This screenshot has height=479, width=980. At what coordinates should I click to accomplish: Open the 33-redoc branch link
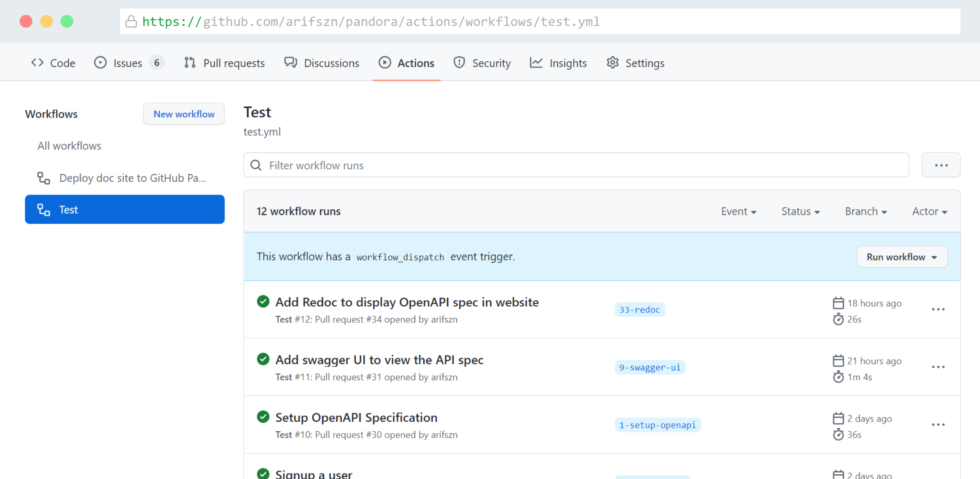(x=639, y=310)
